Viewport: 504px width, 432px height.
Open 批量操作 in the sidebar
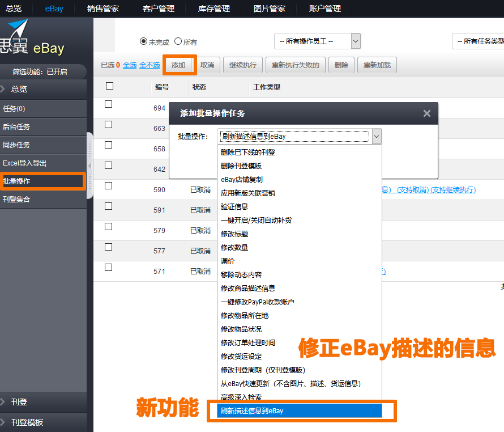[43, 181]
